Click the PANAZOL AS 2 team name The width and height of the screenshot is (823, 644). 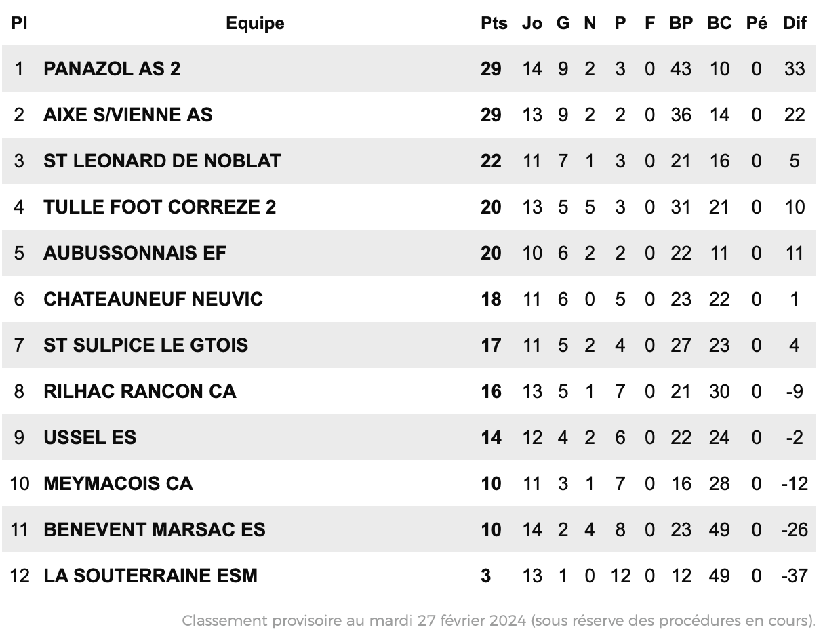[112, 68]
